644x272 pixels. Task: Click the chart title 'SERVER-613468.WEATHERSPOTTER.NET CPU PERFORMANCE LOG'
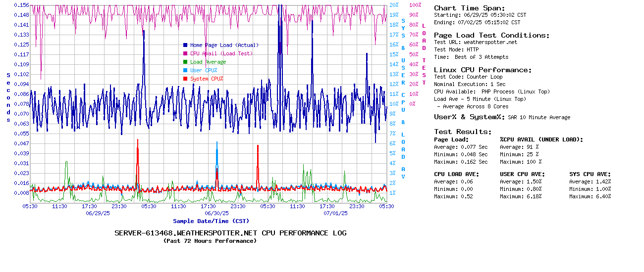click(x=230, y=233)
